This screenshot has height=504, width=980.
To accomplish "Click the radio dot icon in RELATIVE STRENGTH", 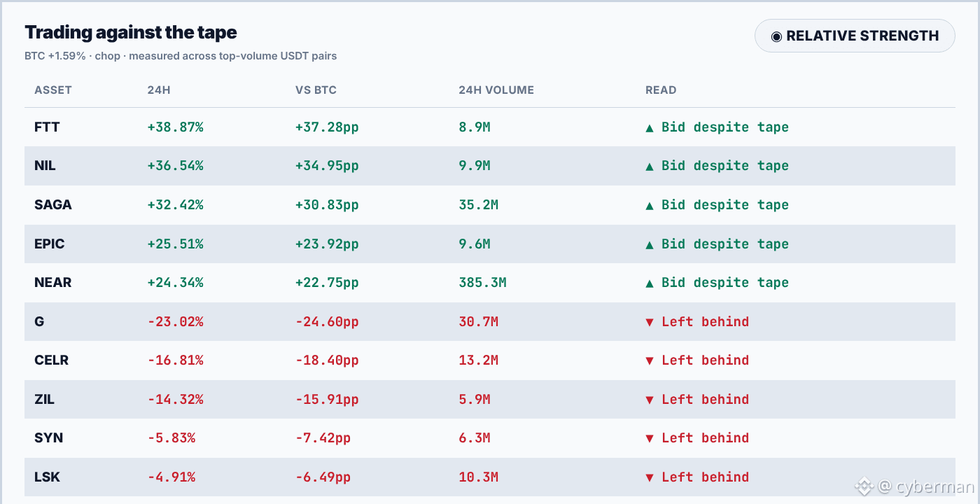I will [776, 36].
